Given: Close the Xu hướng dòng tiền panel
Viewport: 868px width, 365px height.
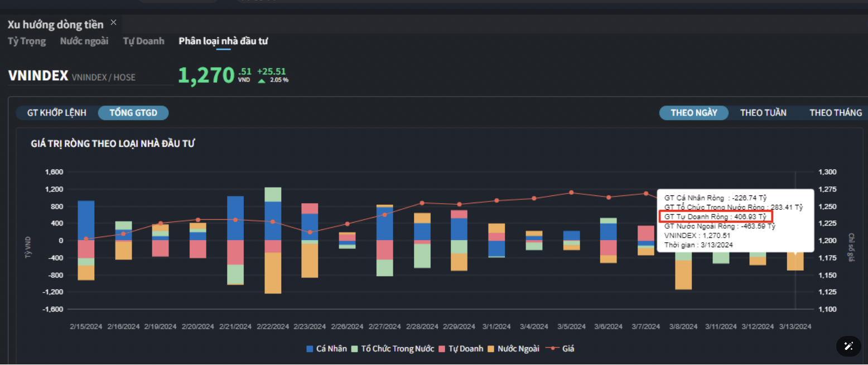Looking at the screenshot, I should tap(114, 22).
